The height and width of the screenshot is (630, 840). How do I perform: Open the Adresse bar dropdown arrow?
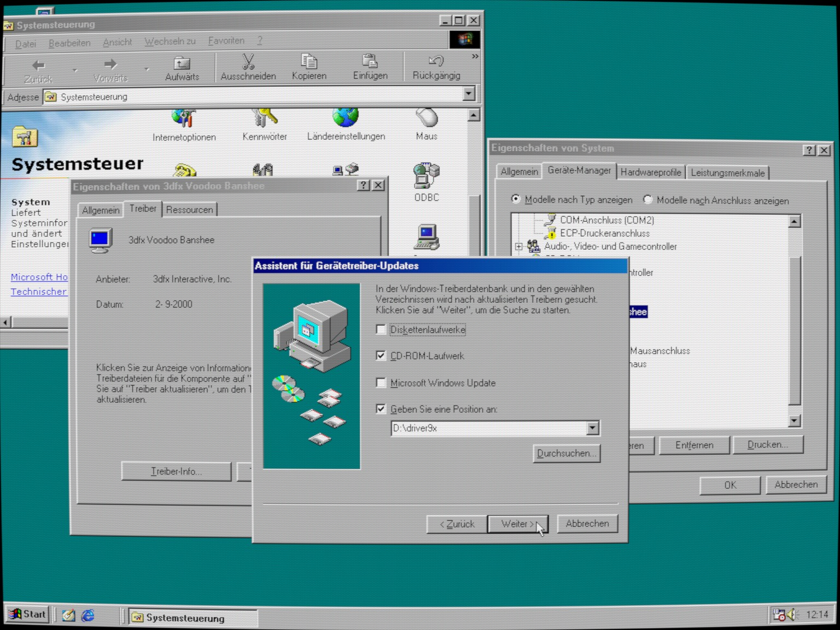469,94
